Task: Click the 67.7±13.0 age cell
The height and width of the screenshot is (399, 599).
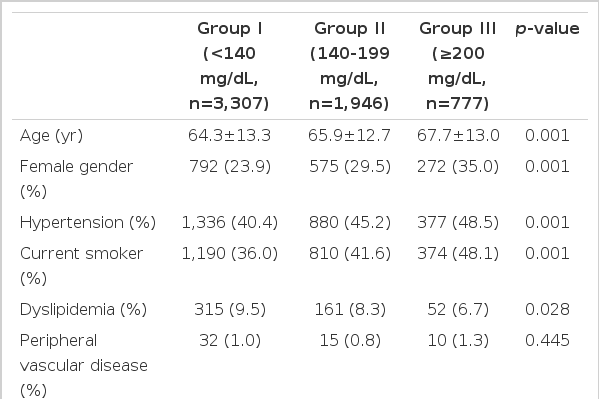Action: pos(458,135)
